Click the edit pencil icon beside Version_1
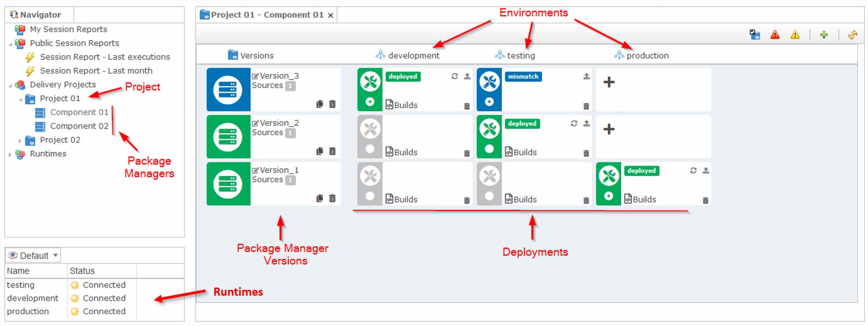The height and width of the screenshot is (326, 868). point(255,170)
